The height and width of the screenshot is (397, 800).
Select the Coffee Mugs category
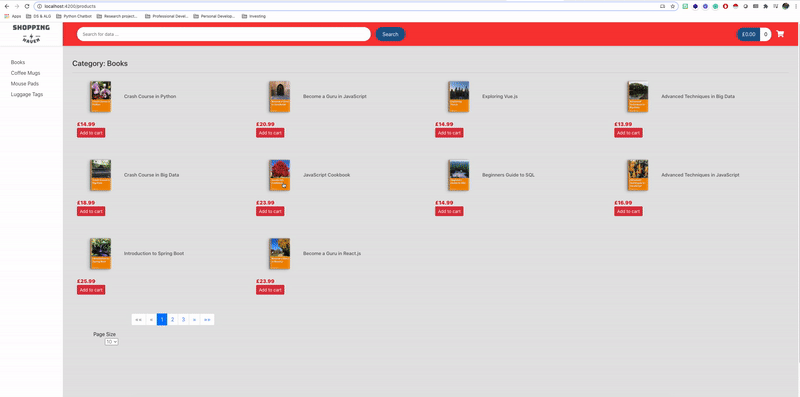pos(26,73)
